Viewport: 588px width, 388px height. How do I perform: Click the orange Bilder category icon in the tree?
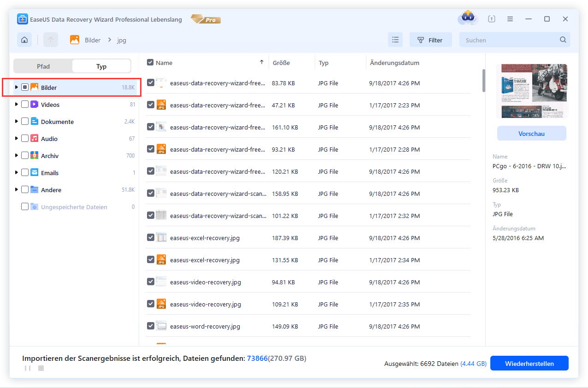34,87
